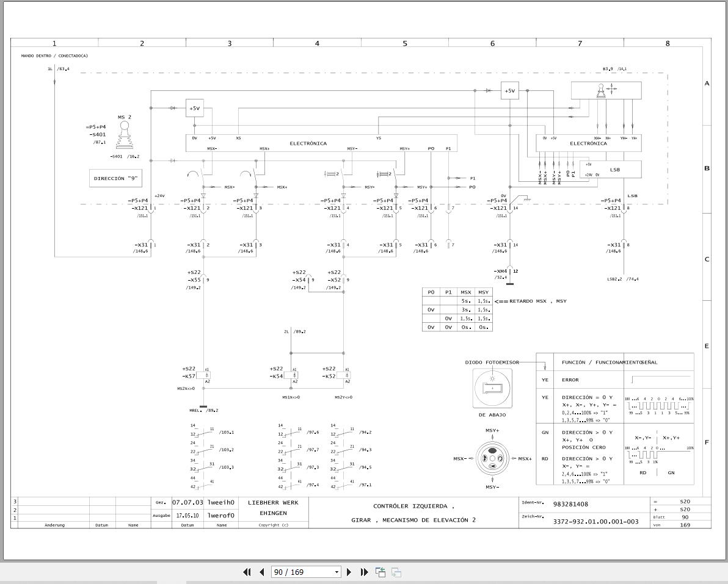Click GIRAR , MECANISMO DE ELEVACIÓN 2
728x584 pixels.
coord(413,520)
